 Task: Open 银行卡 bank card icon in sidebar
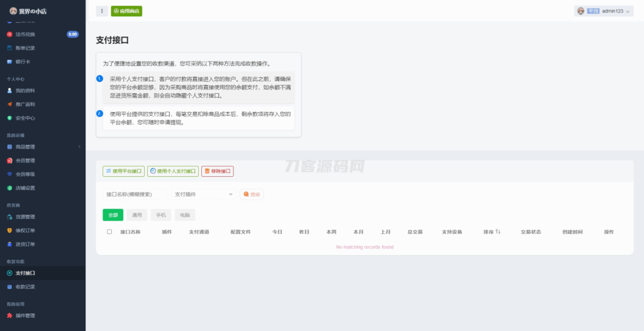coord(9,62)
